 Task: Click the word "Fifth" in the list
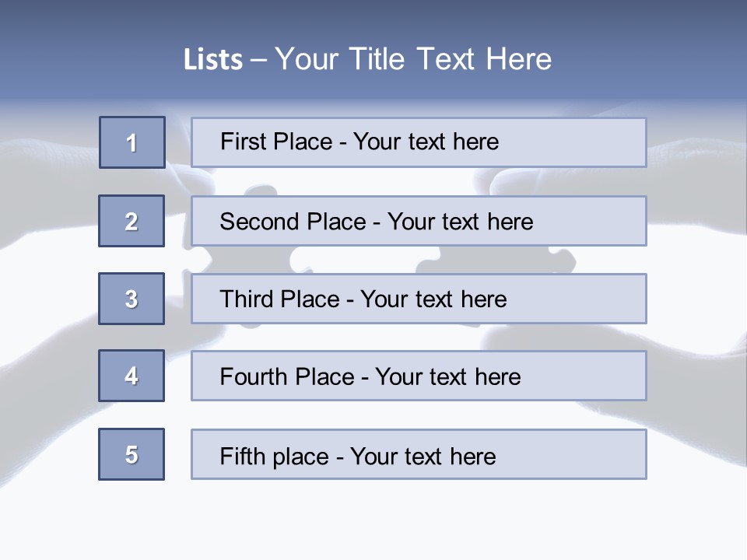[x=243, y=456]
